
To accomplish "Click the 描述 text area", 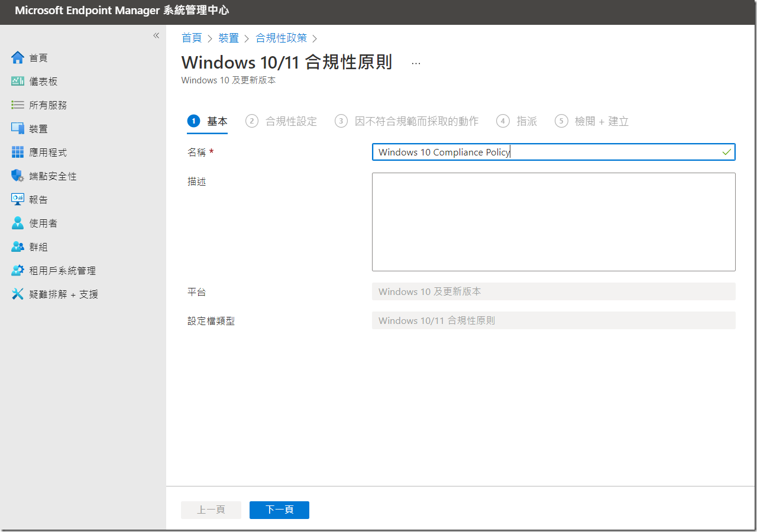I will pos(554,222).
